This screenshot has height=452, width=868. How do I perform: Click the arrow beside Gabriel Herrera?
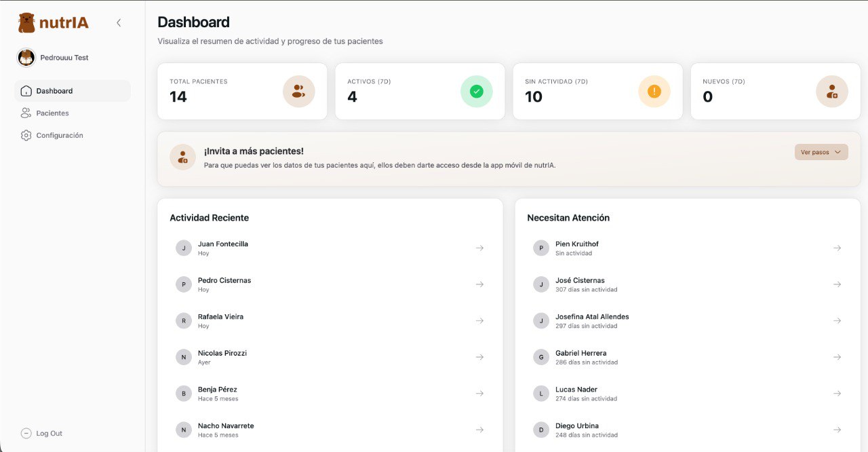click(837, 357)
